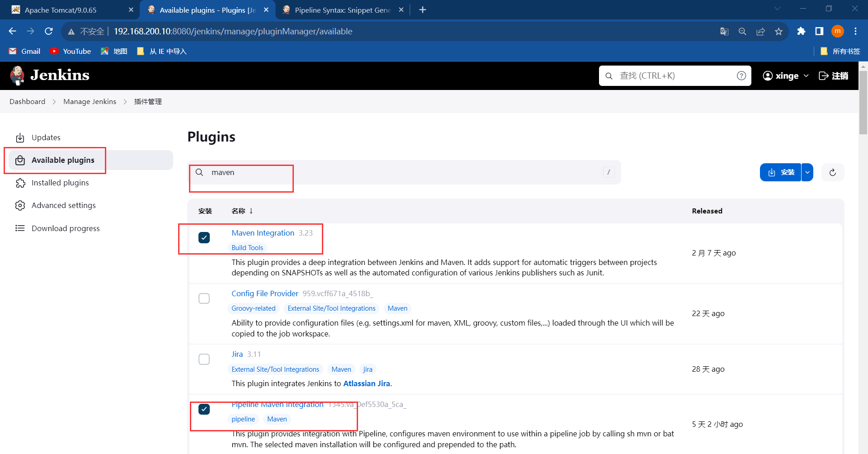Screen dimensions: 868x454
Task: Open the Updates sidebar icon
Action: pos(20,137)
